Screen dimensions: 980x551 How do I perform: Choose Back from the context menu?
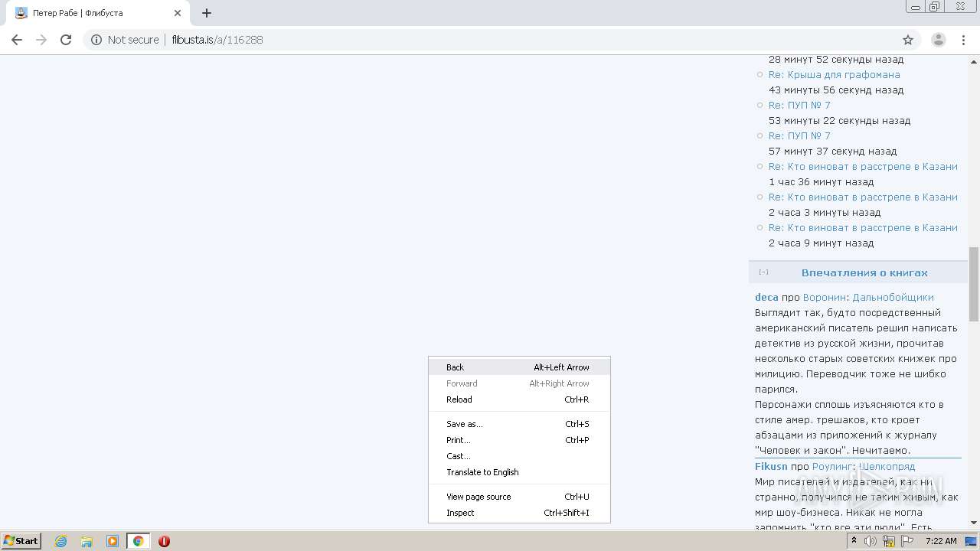(519, 367)
